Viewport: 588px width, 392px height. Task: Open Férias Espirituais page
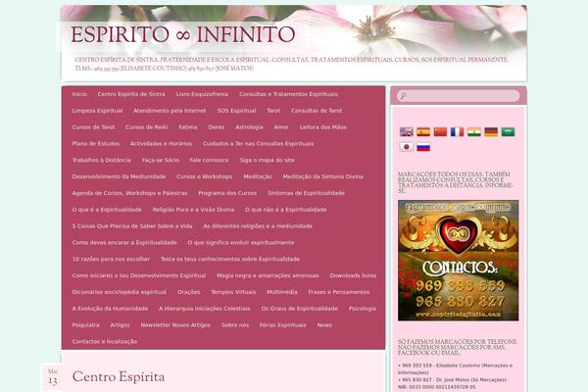click(x=283, y=325)
